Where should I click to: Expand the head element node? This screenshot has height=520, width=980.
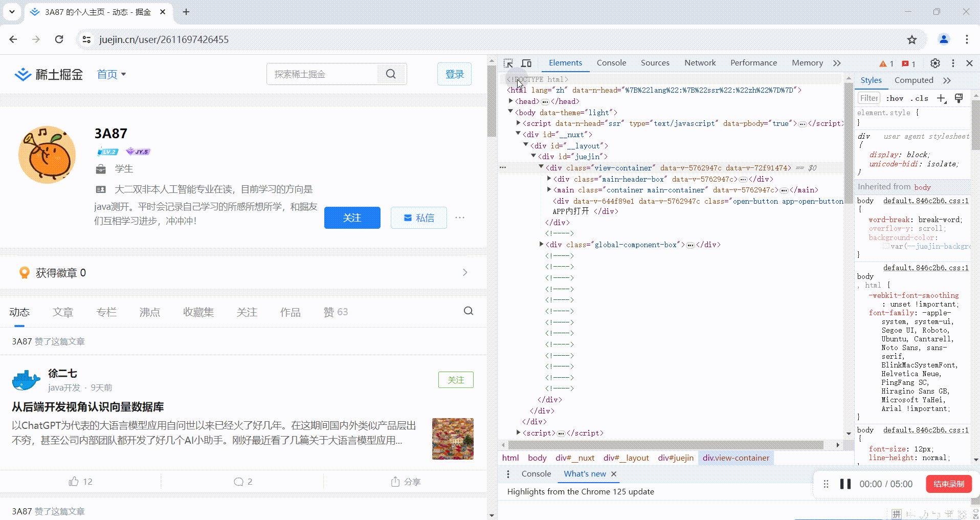pyautogui.click(x=510, y=101)
